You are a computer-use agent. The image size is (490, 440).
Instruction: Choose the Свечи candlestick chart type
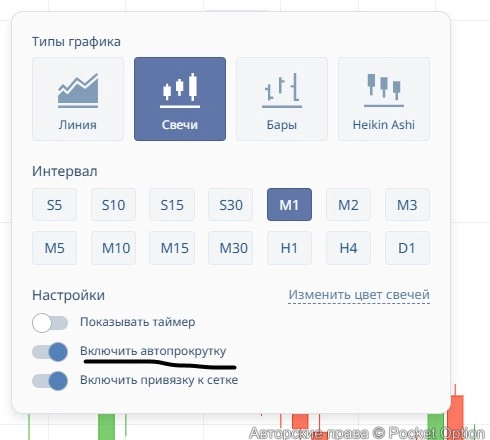[x=180, y=99]
